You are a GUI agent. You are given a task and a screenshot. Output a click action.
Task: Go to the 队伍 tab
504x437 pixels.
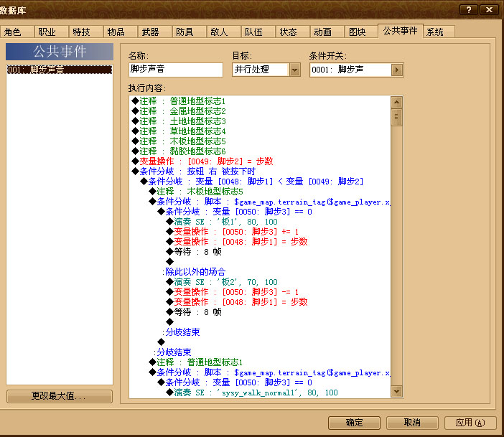tap(258, 32)
